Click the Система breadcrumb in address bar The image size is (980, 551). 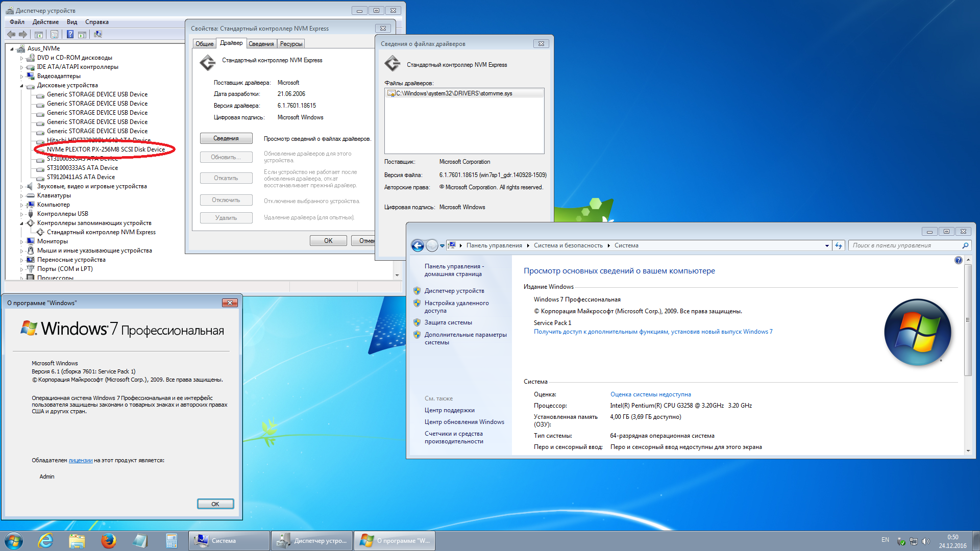(x=626, y=245)
